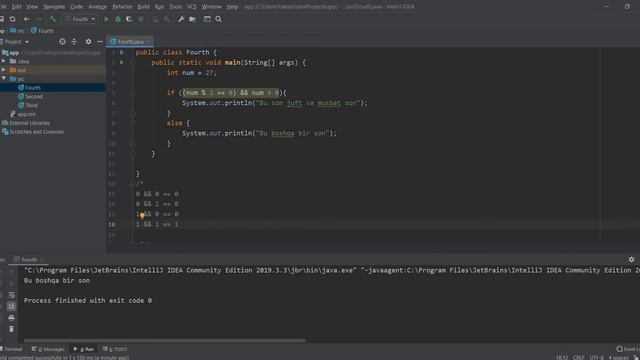This screenshot has width=640, height=360.
Task: Open Project panel gear options
Action: pyautogui.click(x=88, y=42)
